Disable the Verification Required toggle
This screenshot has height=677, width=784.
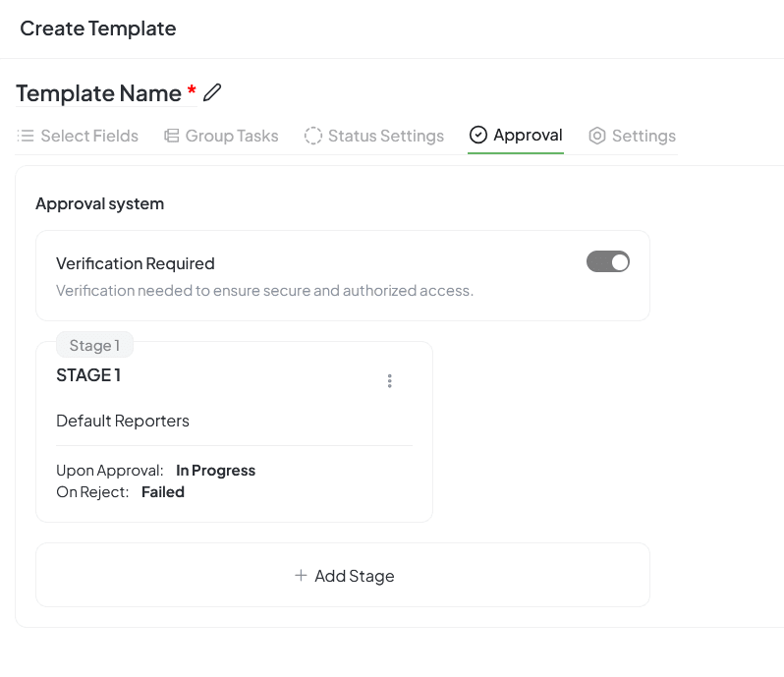[608, 261]
